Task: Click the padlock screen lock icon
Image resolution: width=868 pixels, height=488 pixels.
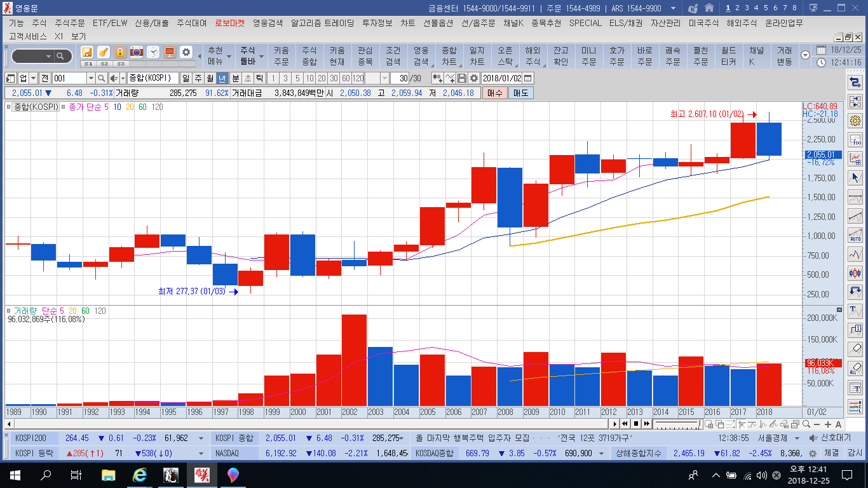Action: coord(119,53)
